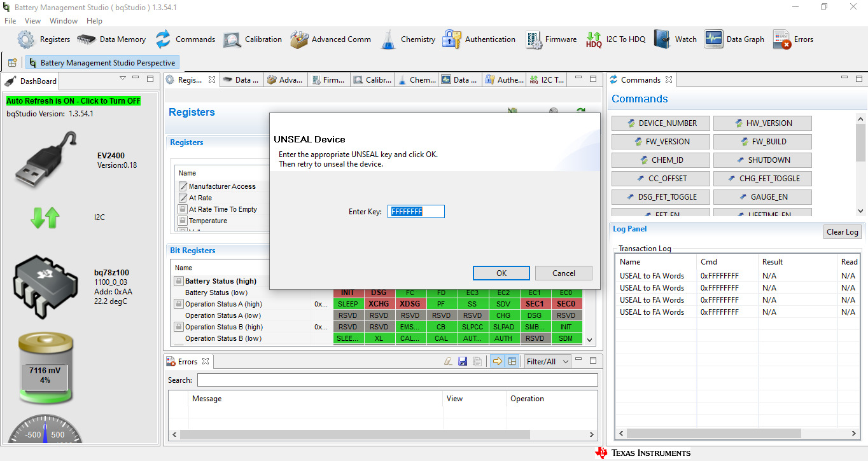Maximize the Errors panel
The width and height of the screenshot is (868, 461).
[593, 361]
